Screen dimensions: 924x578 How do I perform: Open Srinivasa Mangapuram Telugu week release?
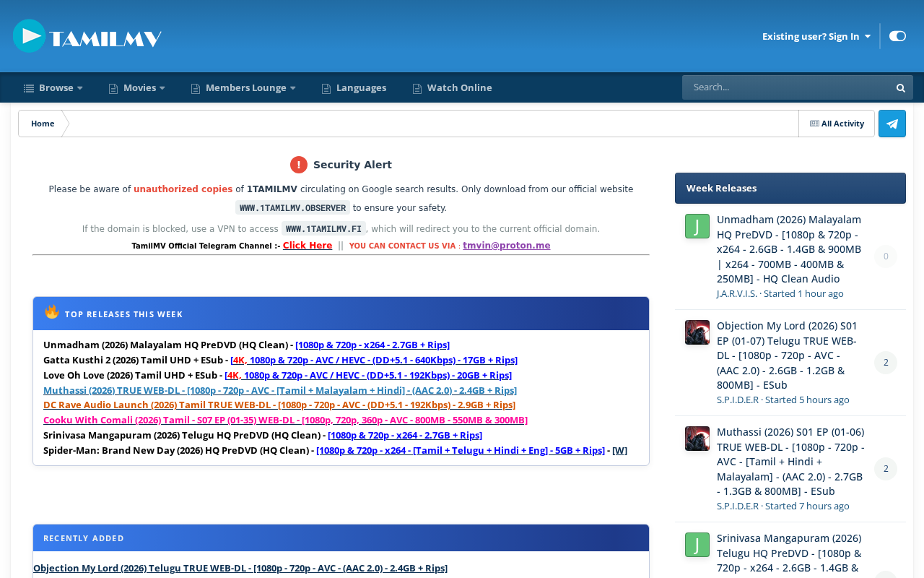click(789, 554)
